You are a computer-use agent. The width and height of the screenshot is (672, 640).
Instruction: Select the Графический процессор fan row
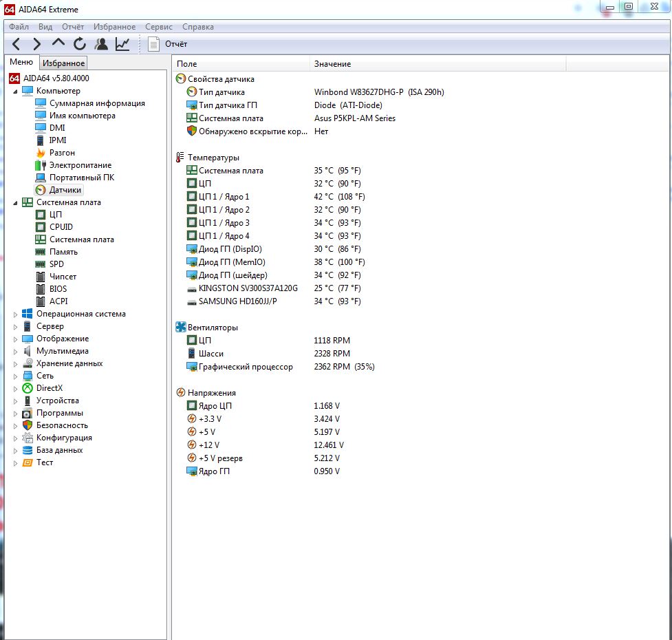pos(280,367)
